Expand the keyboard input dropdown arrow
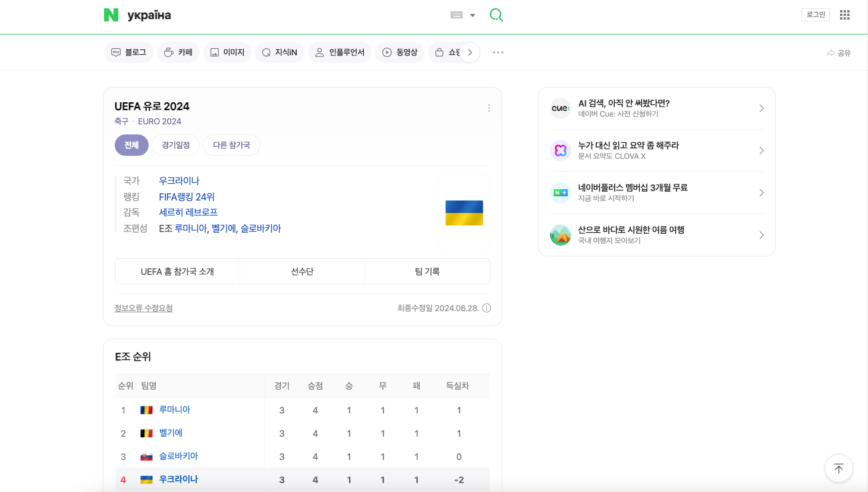868x492 pixels. tap(473, 15)
